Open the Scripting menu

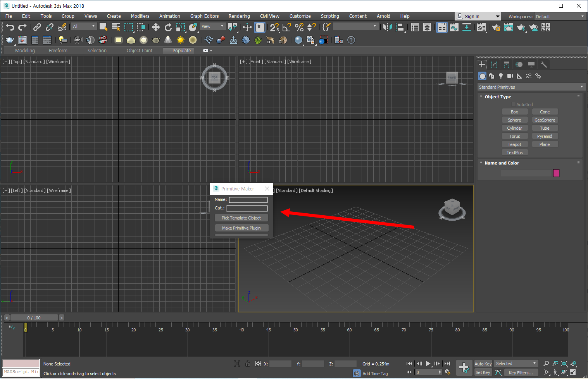click(330, 16)
